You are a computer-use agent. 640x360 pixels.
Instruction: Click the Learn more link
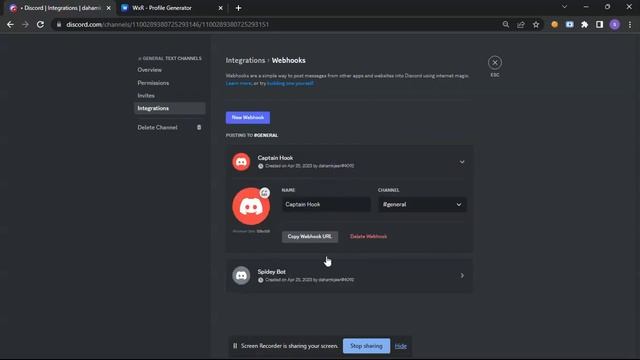[239, 83]
